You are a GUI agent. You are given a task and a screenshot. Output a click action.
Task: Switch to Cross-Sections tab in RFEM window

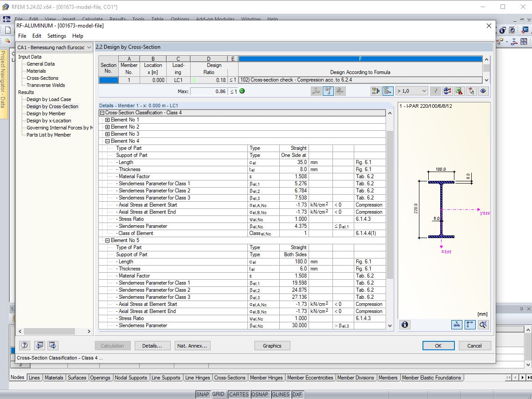(230, 378)
